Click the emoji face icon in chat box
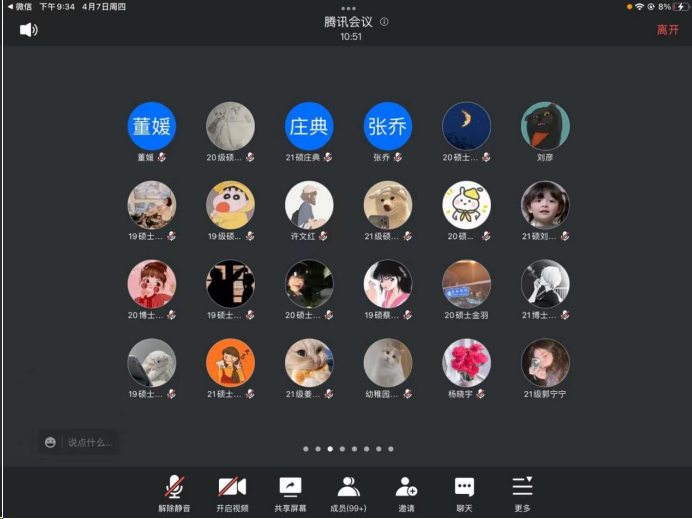 point(50,442)
